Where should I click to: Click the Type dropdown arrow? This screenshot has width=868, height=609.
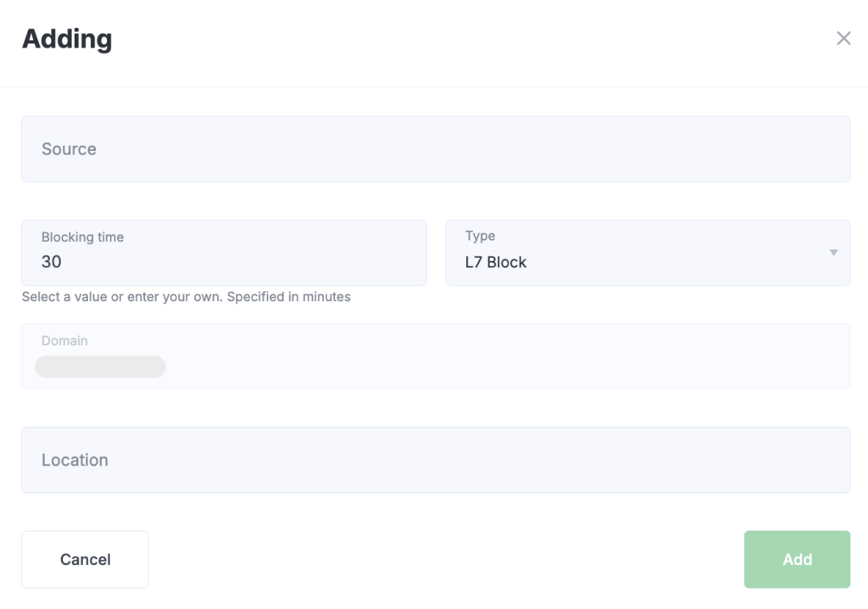[833, 253]
